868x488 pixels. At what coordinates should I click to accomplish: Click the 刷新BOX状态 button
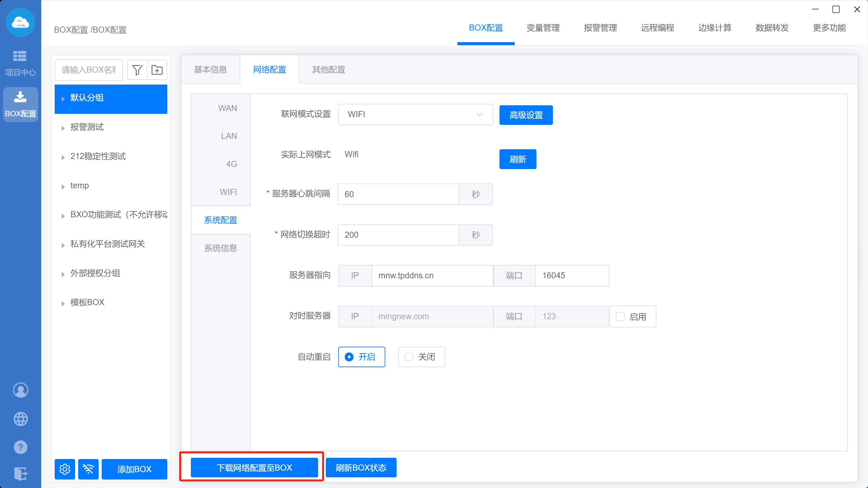[361, 468]
